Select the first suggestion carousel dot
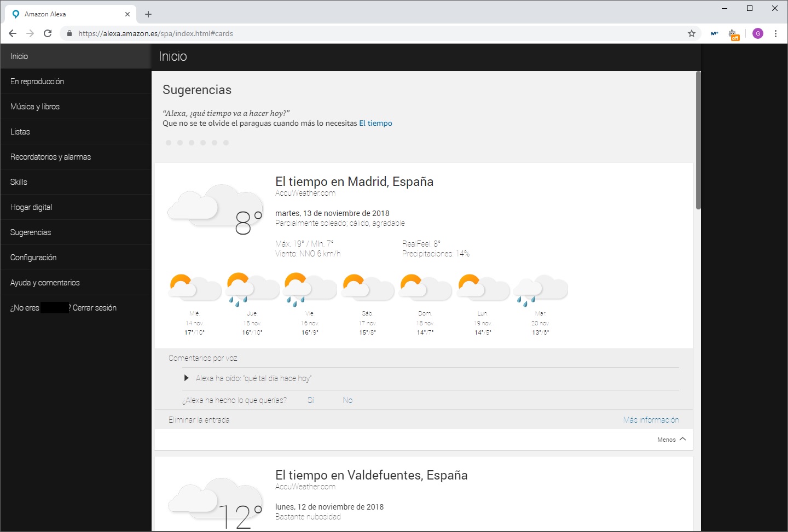 pos(169,143)
